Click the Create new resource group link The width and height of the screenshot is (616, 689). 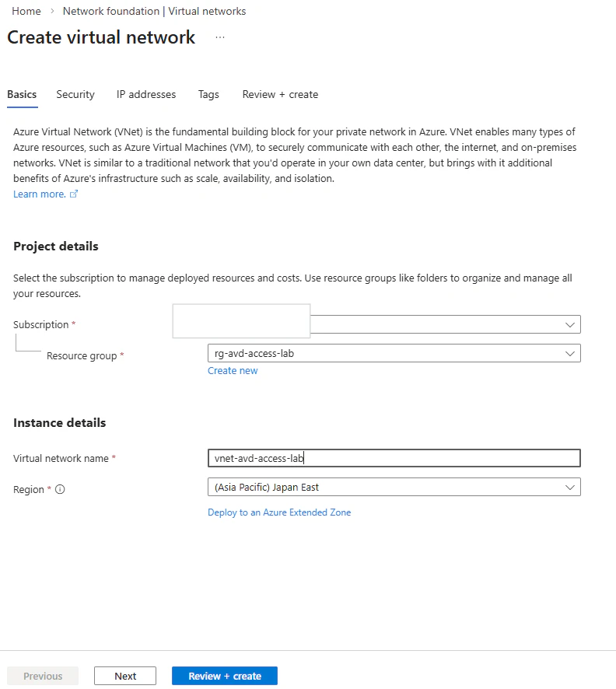233,370
